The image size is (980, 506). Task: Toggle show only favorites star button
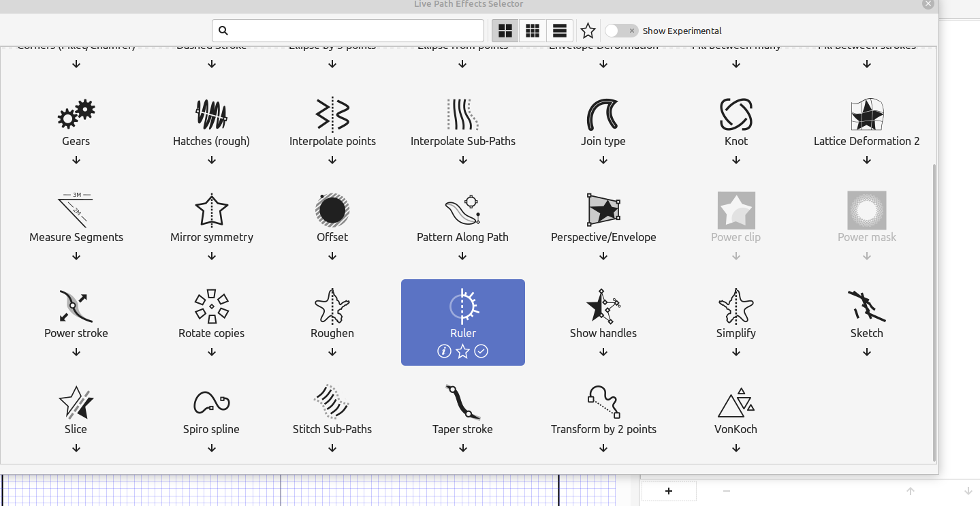[588, 31]
